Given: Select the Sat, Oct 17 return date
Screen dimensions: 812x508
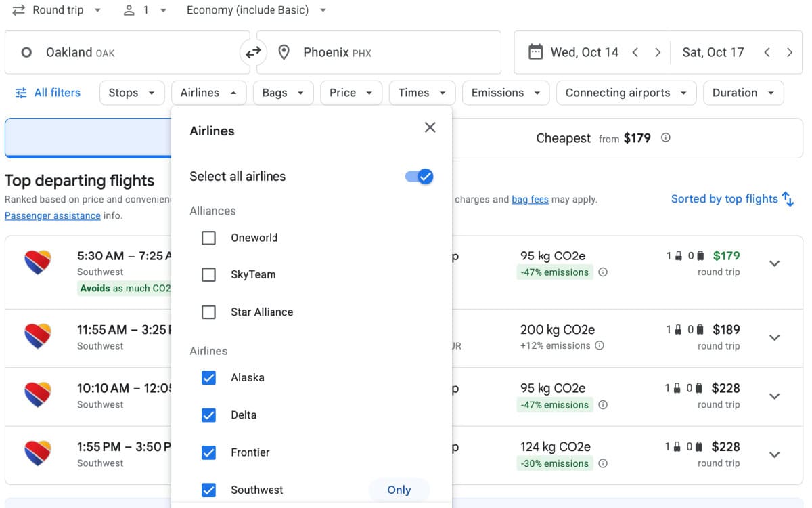Looking at the screenshot, I should [x=713, y=52].
